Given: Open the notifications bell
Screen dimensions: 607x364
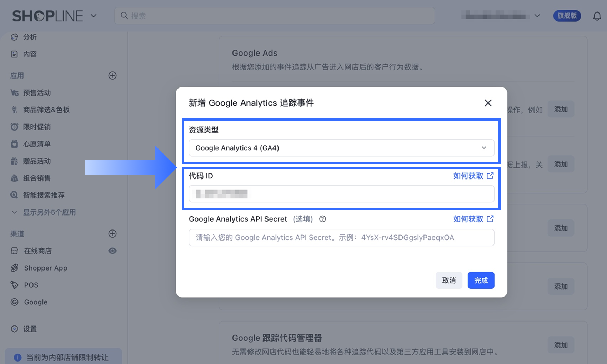Looking at the screenshot, I should point(597,16).
